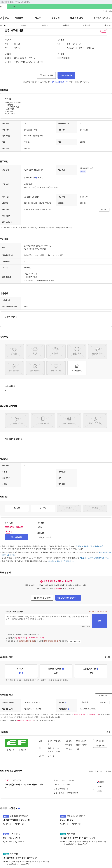Click 요약보기 on the other job posting
The width and height of the screenshot is (112, 868).
100,786
